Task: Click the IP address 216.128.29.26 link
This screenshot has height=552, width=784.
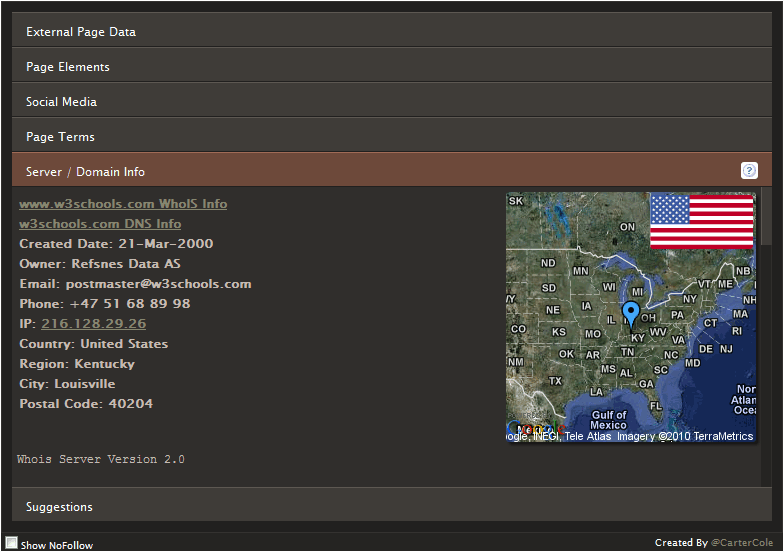Action: click(93, 324)
